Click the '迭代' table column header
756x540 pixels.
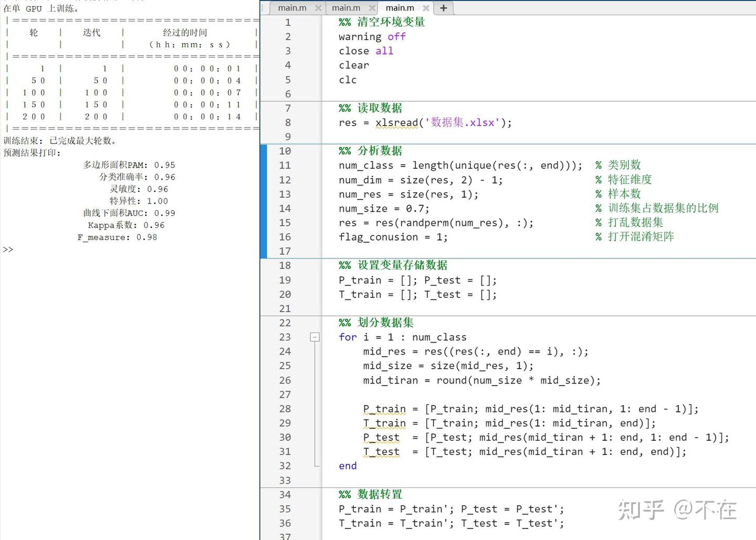[x=91, y=33]
